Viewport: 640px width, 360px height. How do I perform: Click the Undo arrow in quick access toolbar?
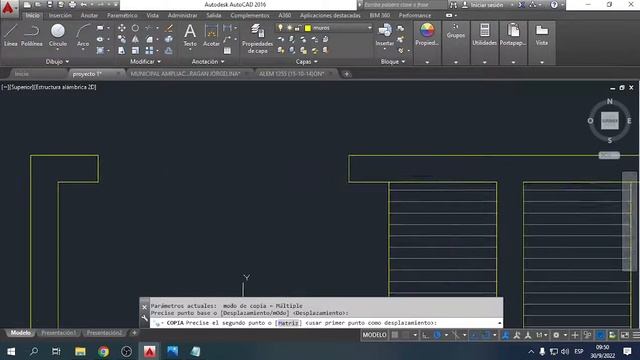pos(84,4)
